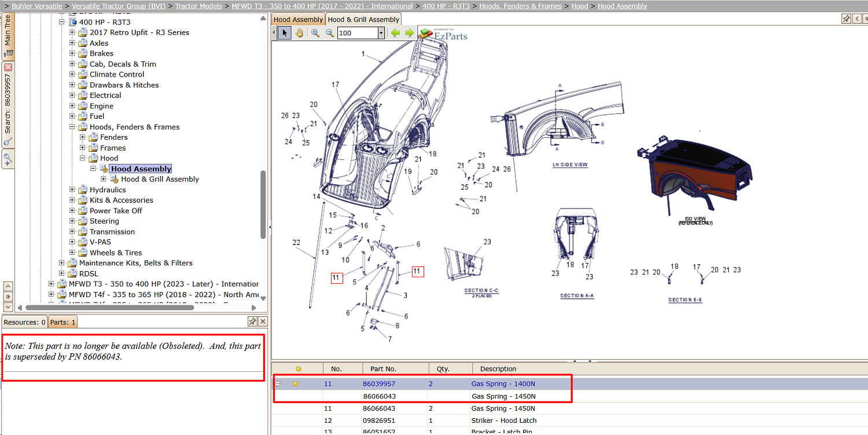The width and height of the screenshot is (868, 435).
Task: Sort parts list by Qty. column
Action: click(x=450, y=368)
